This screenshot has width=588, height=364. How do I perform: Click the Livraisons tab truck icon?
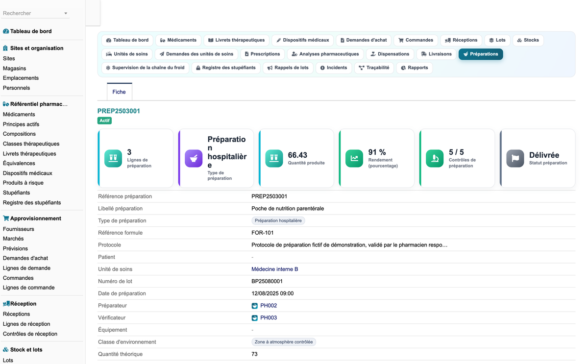tap(424, 54)
